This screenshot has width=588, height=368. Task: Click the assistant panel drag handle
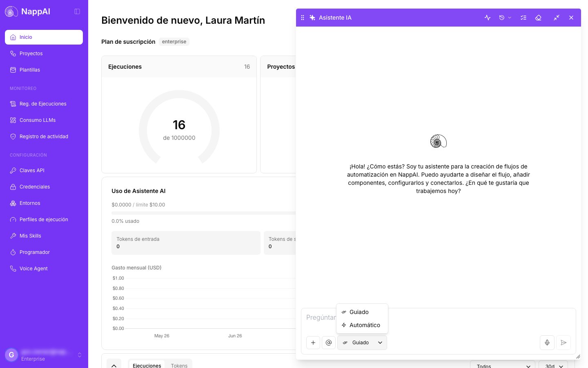[303, 18]
